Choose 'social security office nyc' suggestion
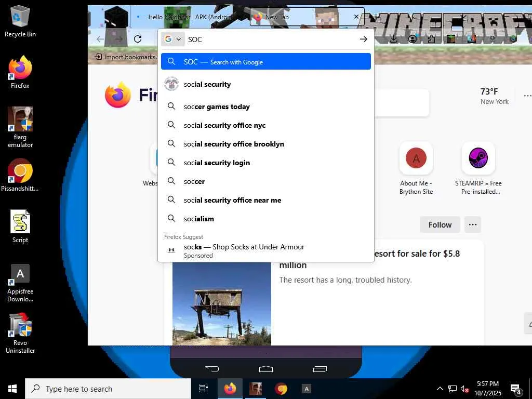 (265, 125)
